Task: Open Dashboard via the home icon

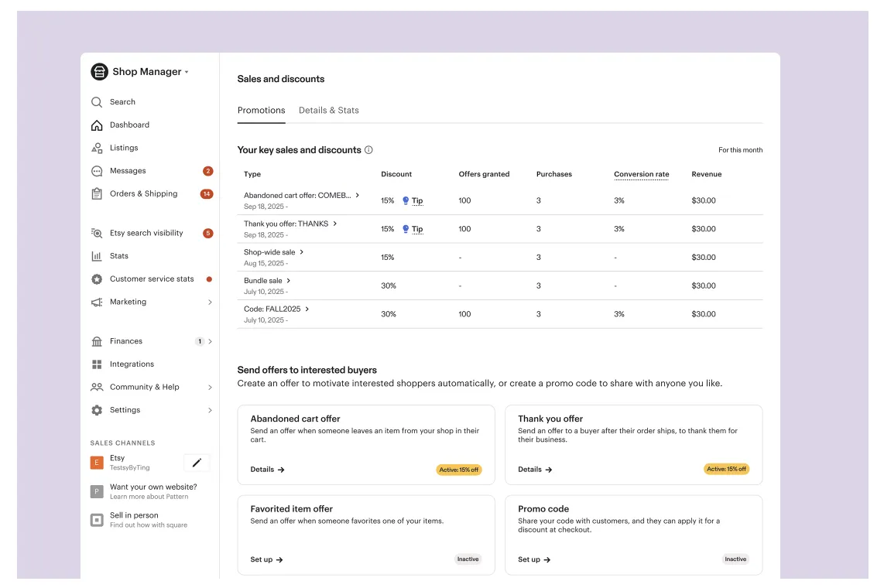Action: click(x=97, y=125)
